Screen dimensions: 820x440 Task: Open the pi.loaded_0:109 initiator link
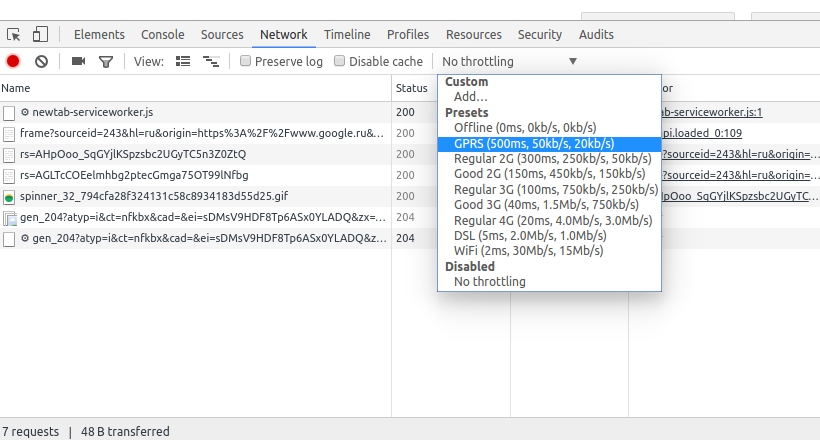click(702, 133)
